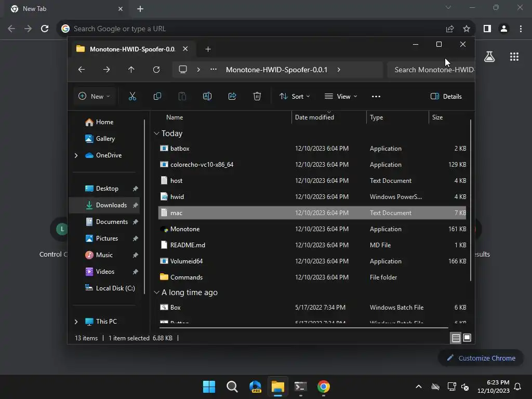532x399 pixels.
Task: Open Chrome Labs flask icon
Action: tap(489, 56)
